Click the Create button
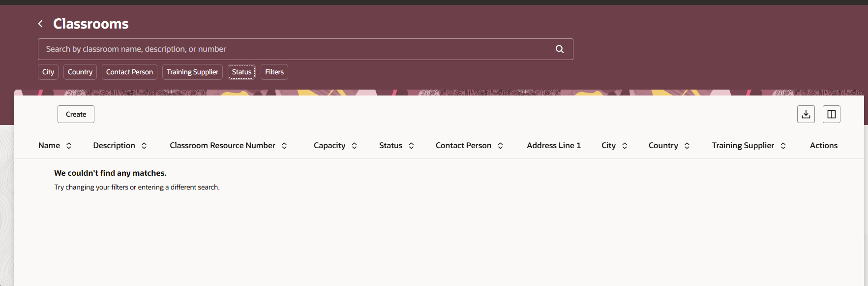 click(76, 114)
